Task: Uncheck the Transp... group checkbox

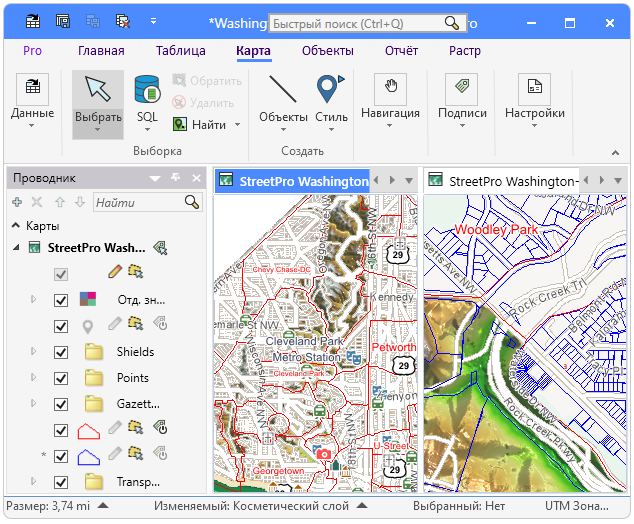Action: pyautogui.click(x=61, y=482)
